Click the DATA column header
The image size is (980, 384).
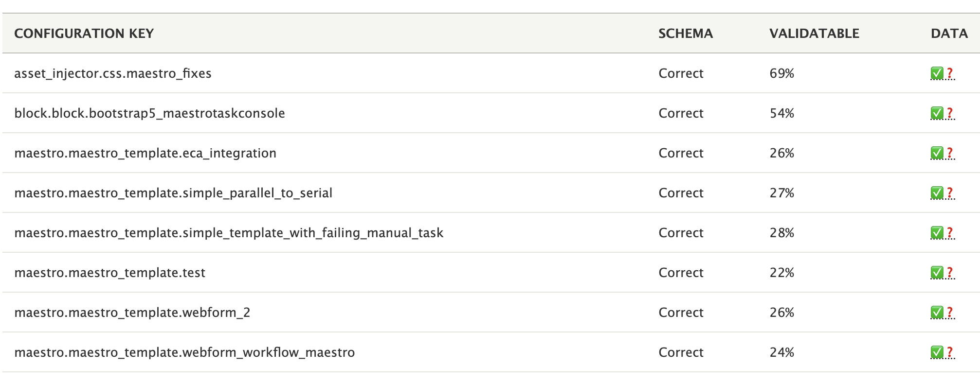(949, 34)
